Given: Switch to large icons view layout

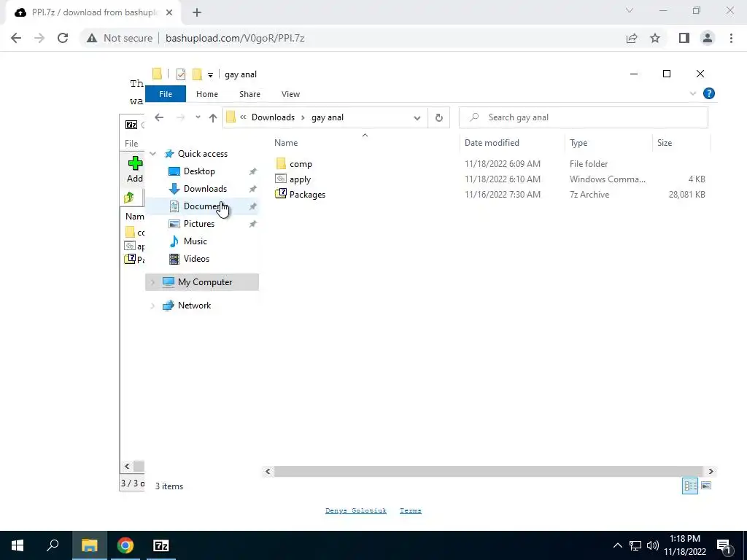Looking at the screenshot, I should coord(706,486).
